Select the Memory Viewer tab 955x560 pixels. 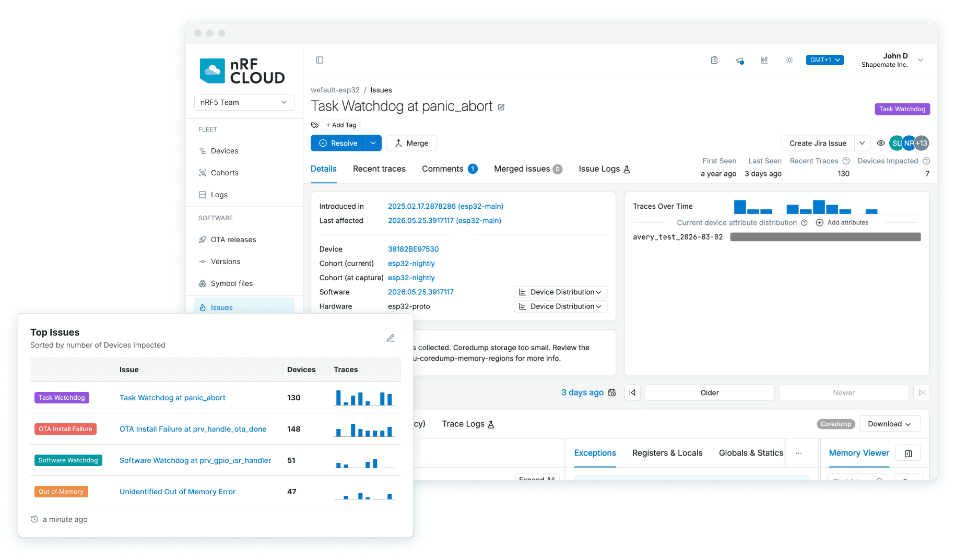(x=859, y=453)
